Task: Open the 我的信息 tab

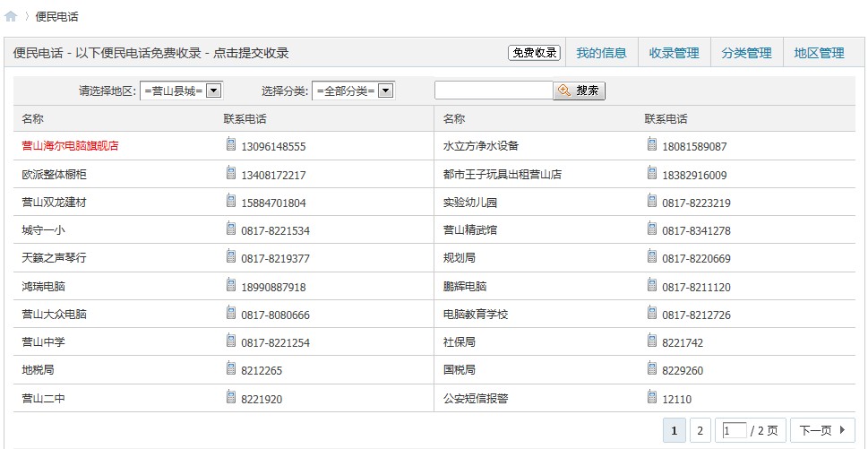Action: coord(601,53)
